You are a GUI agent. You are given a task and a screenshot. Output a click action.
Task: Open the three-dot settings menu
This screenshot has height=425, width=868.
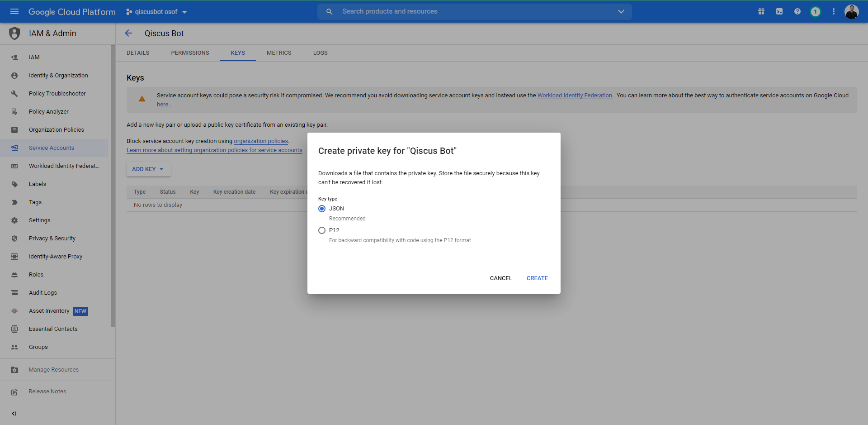[x=834, y=11]
